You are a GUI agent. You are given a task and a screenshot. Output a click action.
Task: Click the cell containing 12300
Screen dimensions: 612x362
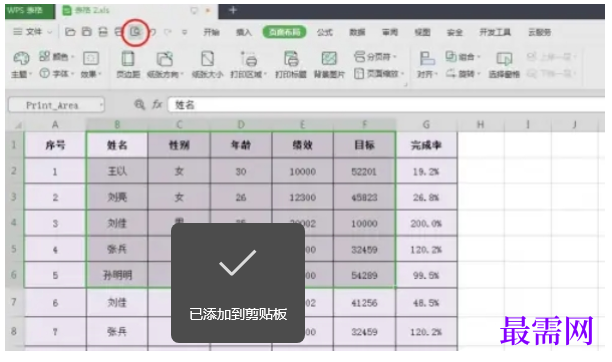click(302, 197)
